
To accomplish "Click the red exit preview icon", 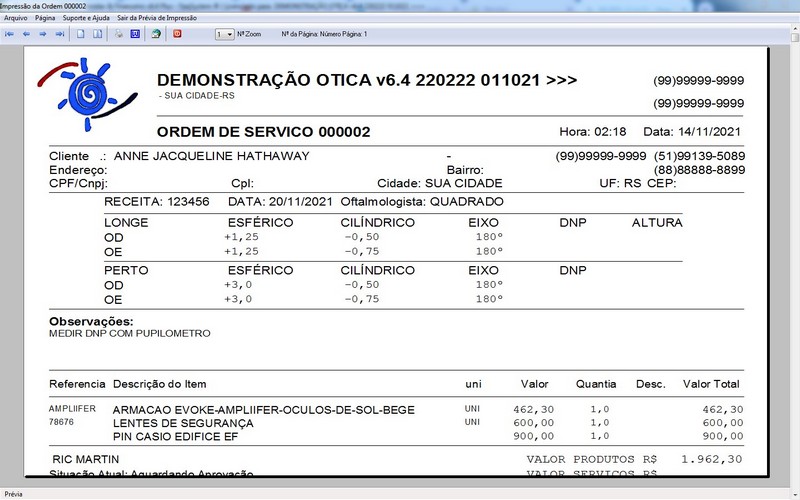I will pos(177,34).
